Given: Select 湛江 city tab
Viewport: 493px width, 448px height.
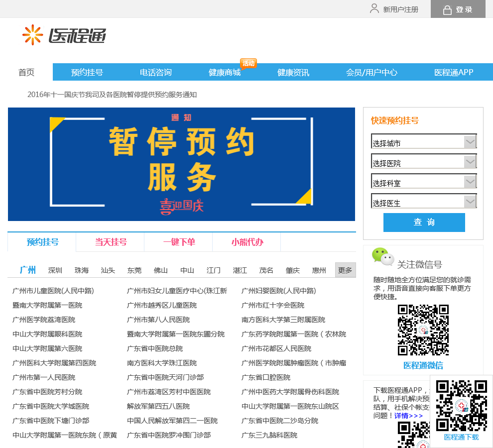Looking at the screenshot, I should 240,270.
